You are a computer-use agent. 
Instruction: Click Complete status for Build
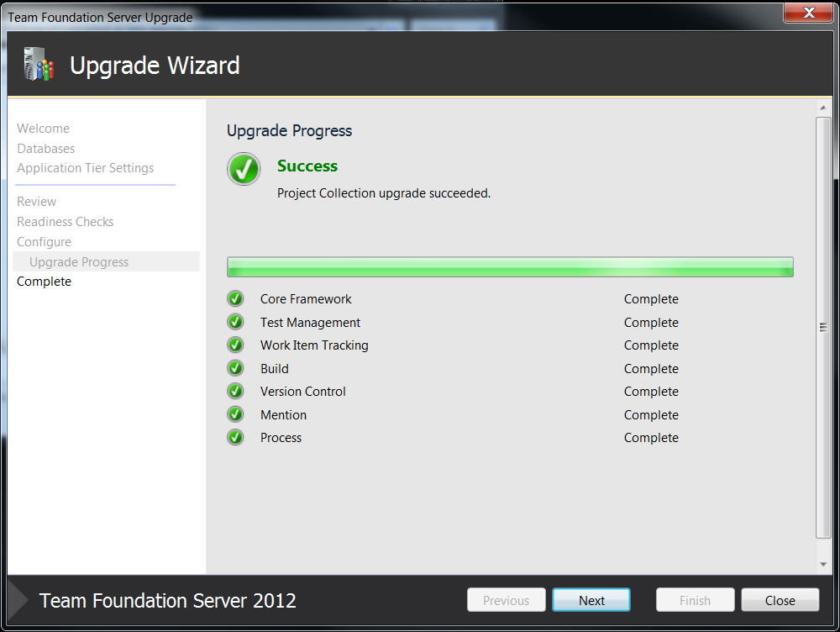click(651, 369)
